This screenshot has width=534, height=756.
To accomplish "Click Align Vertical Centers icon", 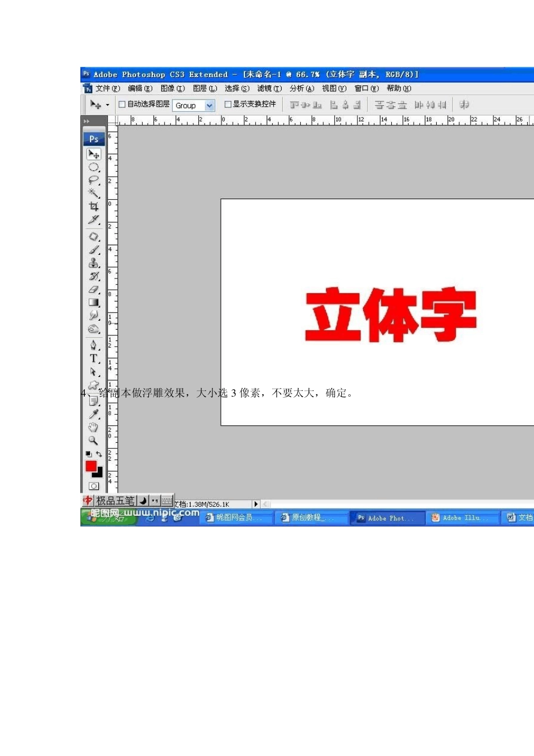I will (x=306, y=105).
